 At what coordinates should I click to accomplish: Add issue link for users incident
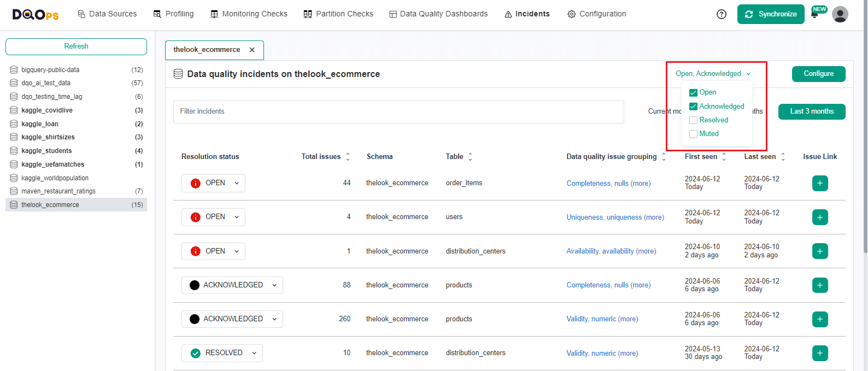pyautogui.click(x=820, y=217)
